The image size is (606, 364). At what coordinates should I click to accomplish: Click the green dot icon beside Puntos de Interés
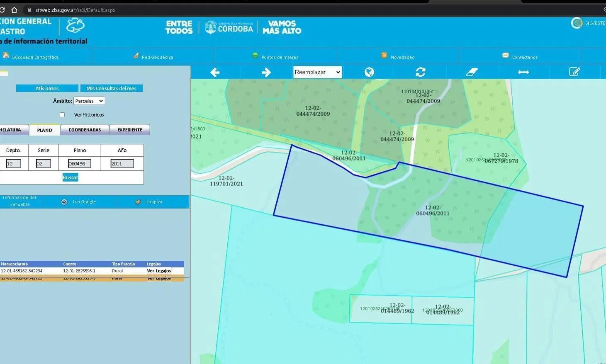pyautogui.click(x=255, y=55)
